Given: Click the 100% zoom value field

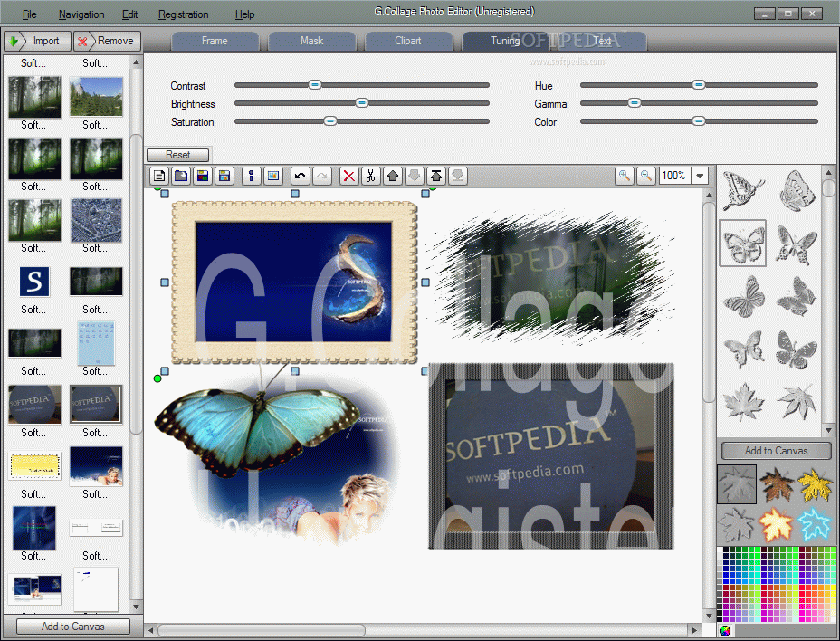Looking at the screenshot, I should [674, 176].
